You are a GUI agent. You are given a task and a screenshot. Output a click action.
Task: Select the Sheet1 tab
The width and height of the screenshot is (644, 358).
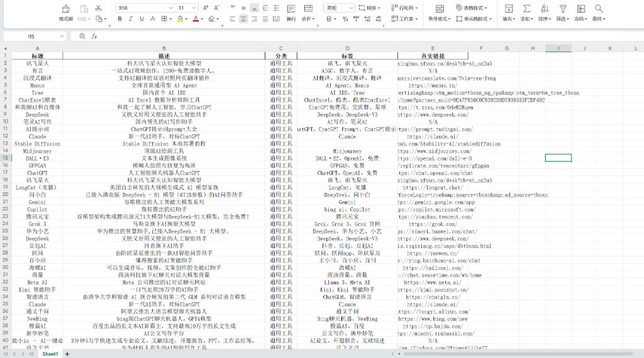50,354
